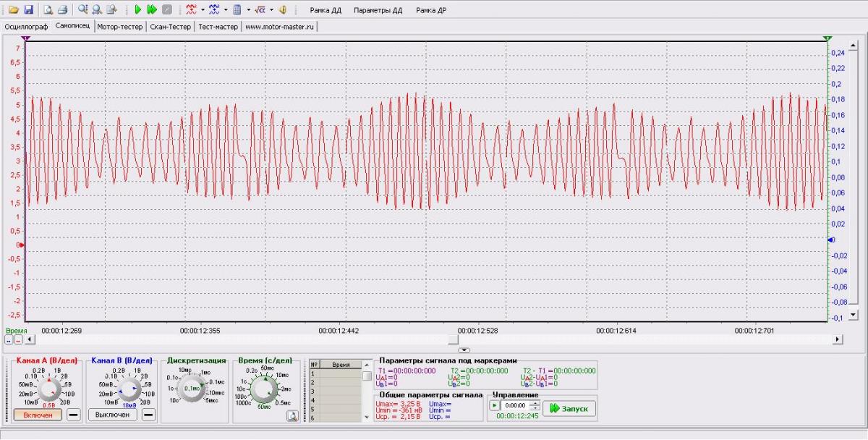Screen dimensions: 868x440
Task: Click the minus button beside Выключен
Action: [148, 415]
